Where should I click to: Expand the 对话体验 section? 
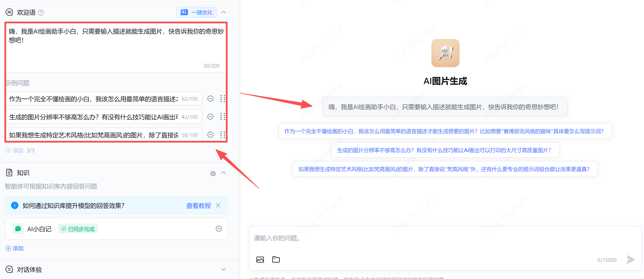(x=223, y=269)
